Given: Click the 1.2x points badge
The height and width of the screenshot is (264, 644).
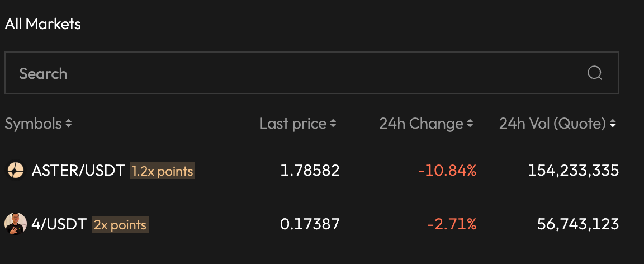Looking at the screenshot, I should (162, 171).
